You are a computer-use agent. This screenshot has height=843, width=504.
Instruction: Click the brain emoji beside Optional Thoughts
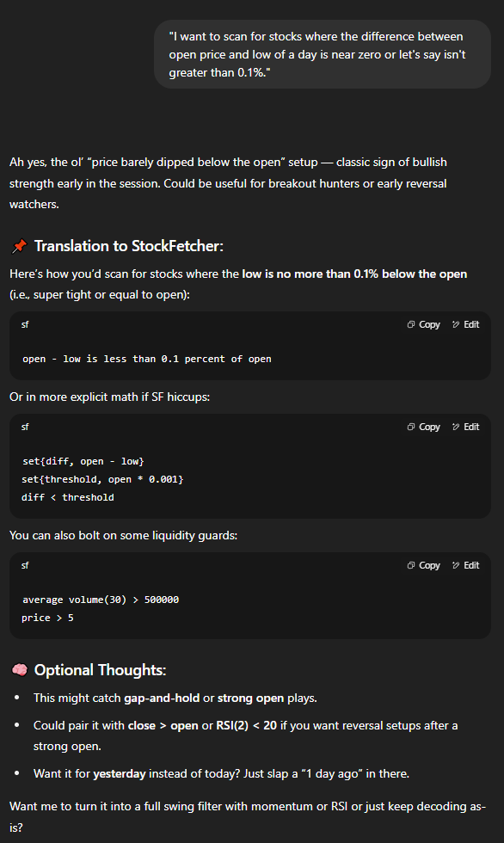19,670
